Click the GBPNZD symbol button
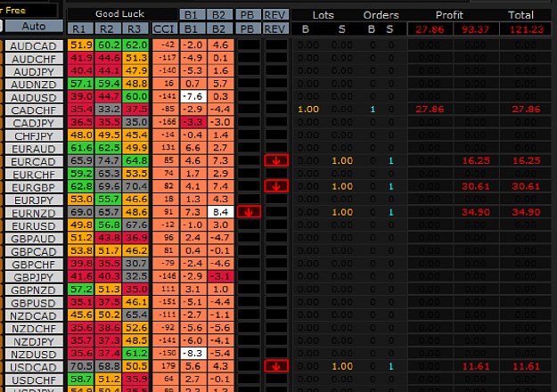This screenshot has width=557, height=392. (x=34, y=290)
